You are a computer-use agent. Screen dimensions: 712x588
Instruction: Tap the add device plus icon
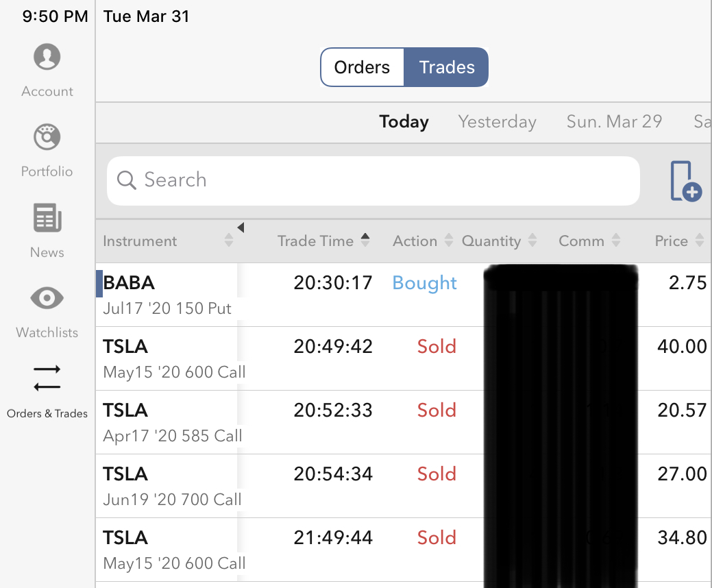(685, 181)
